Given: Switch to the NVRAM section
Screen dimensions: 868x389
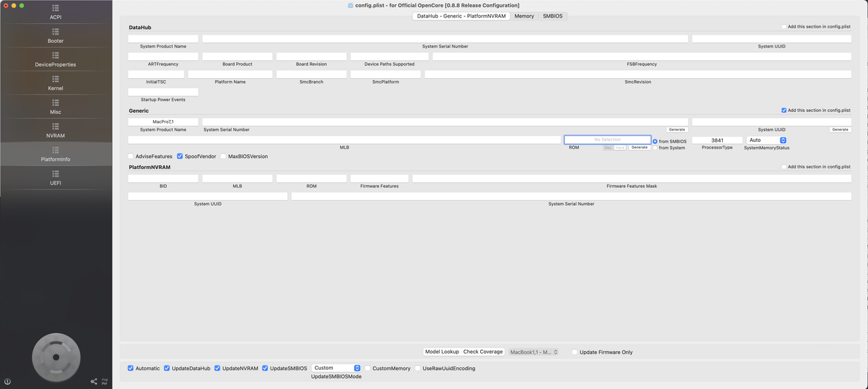Looking at the screenshot, I should click(56, 131).
